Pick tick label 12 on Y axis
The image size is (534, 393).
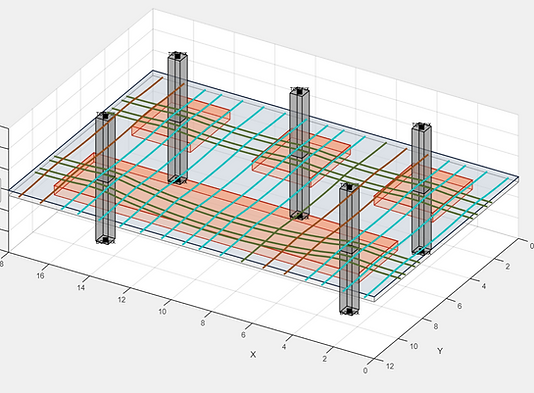tap(390, 366)
